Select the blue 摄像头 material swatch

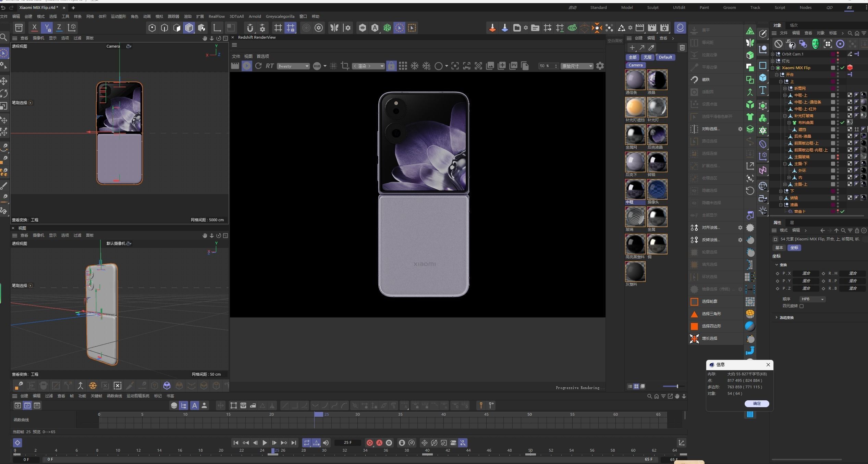657,189
